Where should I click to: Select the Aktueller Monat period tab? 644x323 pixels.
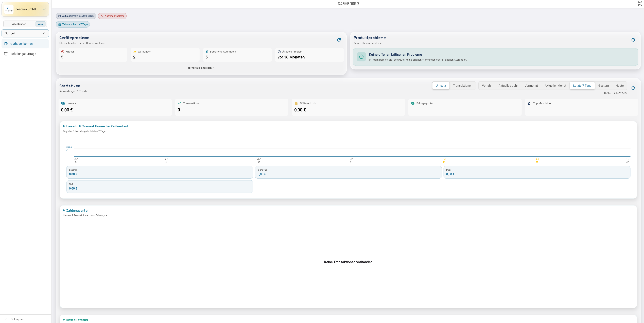coord(555,86)
